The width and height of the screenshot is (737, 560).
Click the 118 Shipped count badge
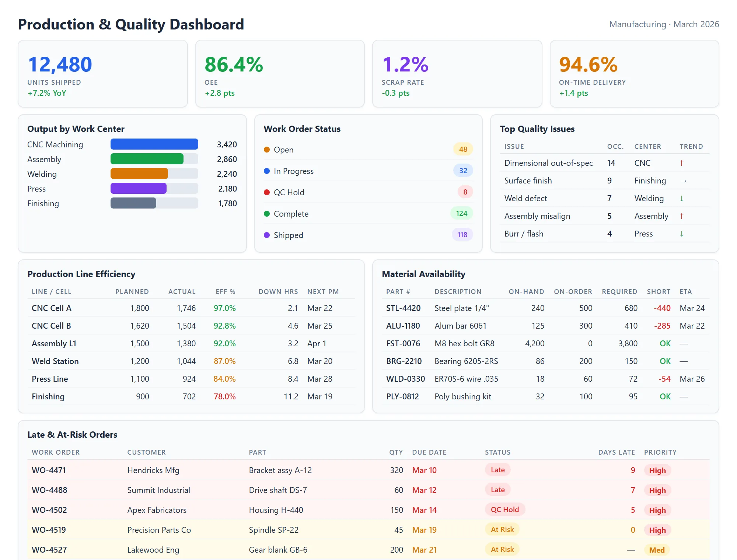(x=462, y=235)
